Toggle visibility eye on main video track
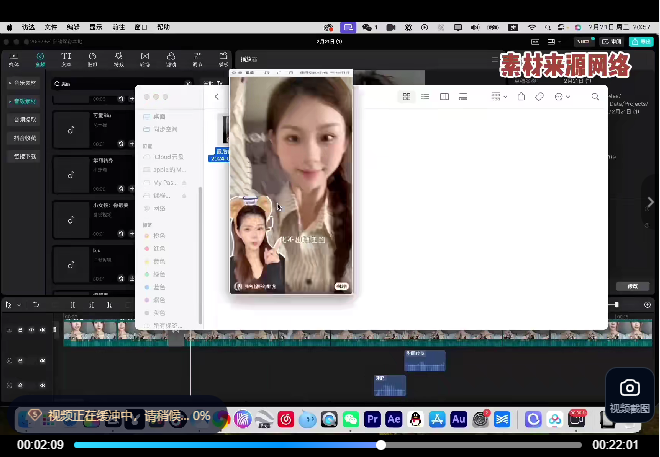660x457 pixels. click(x=31, y=329)
